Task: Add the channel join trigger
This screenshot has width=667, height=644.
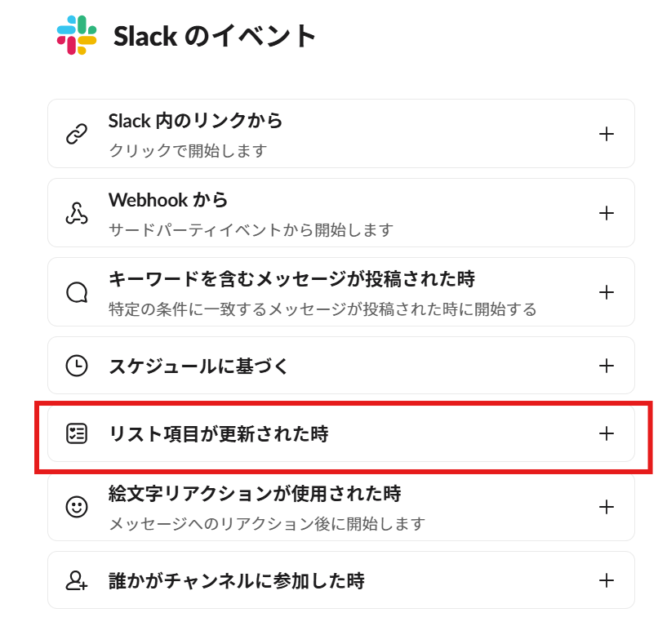Action: tap(607, 581)
